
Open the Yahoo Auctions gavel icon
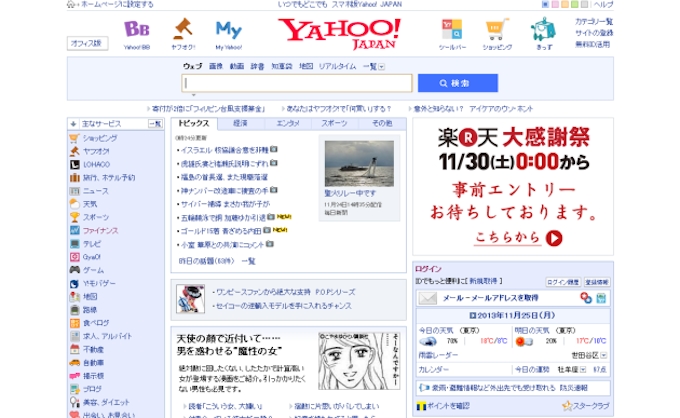point(182,28)
